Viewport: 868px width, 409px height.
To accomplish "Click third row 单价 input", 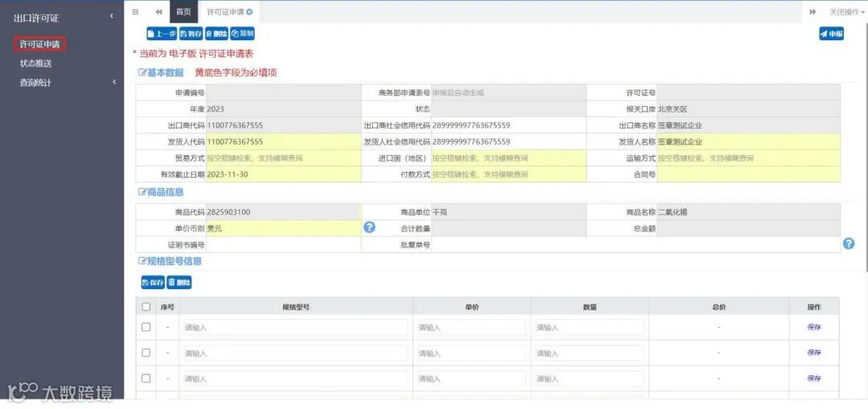I will (x=471, y=378).
